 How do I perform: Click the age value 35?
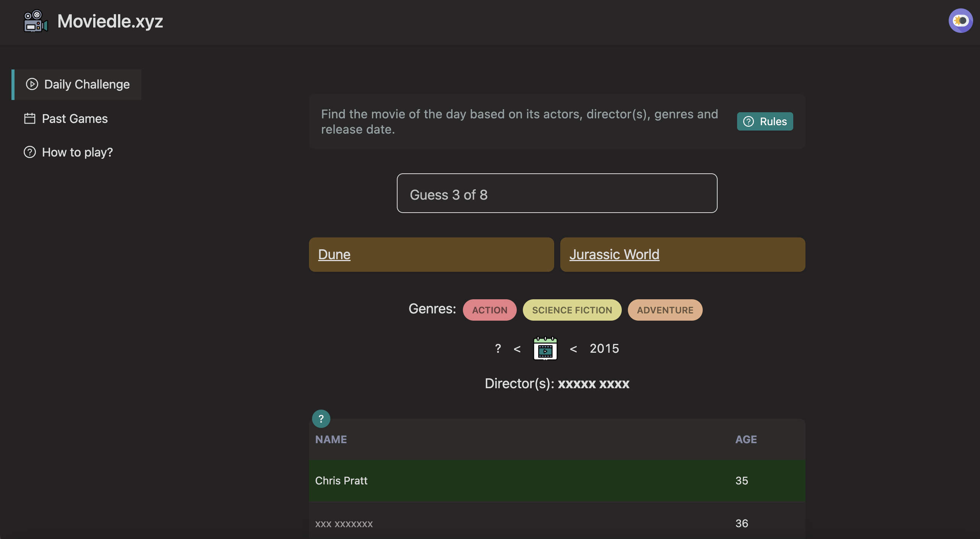click(742, 481)
